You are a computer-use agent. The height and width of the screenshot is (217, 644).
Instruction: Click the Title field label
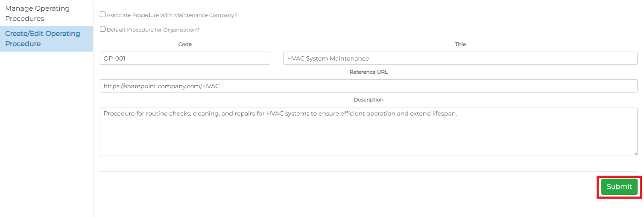[x=460, y=44]
